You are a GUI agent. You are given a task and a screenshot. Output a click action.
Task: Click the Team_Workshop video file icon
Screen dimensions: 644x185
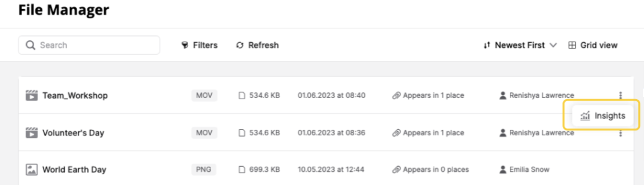tap(32, 95)
